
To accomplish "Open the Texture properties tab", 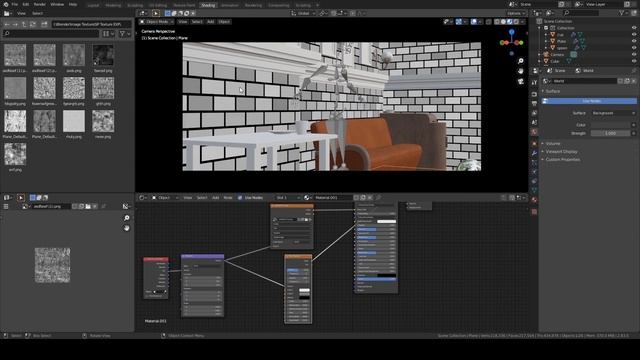I will (534, 212).
